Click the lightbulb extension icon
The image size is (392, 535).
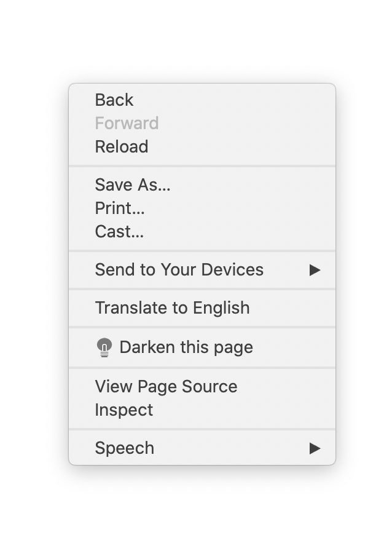click(104, 347)
